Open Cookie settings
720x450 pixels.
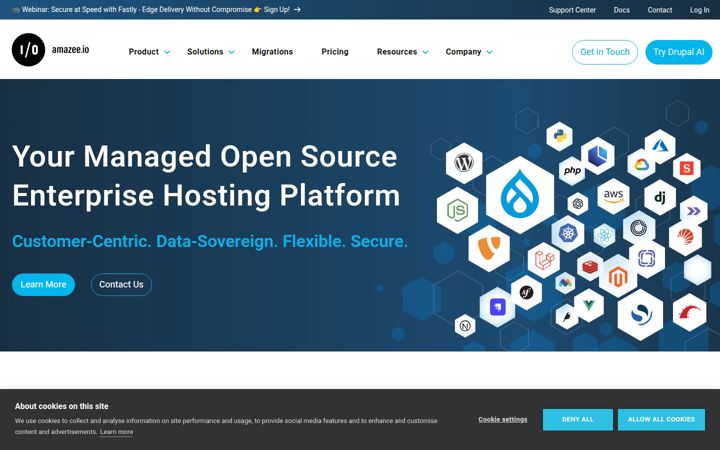(x=503, y=420)
